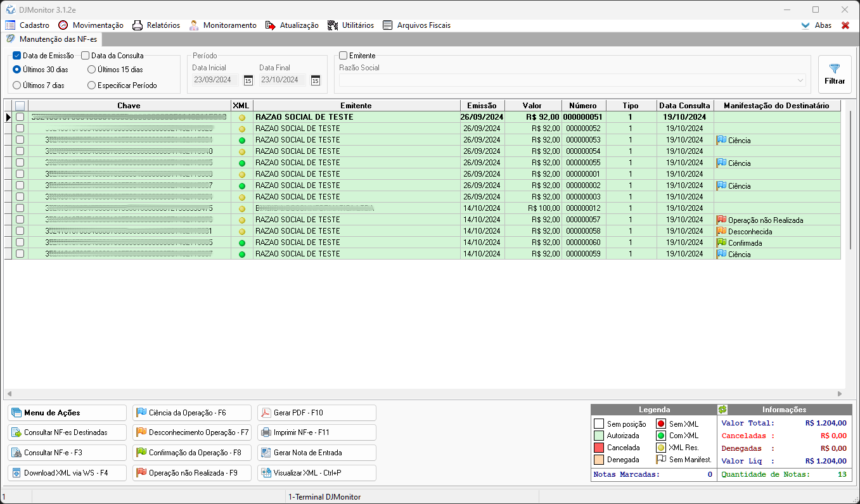
Task: Select the Especificar Período radio option
Action: 92,85
